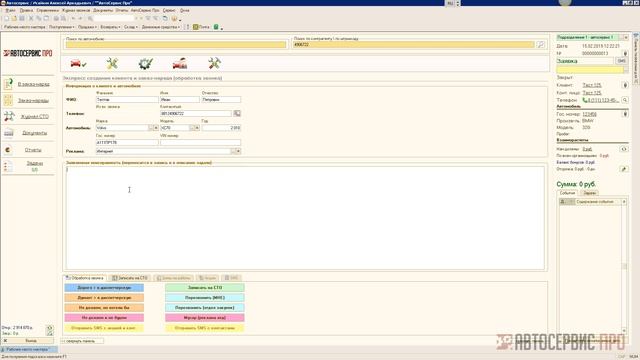This screenshot has height=360, width=640.
Task: Click the Выход button in sidebar
Action: coord(28,340)
